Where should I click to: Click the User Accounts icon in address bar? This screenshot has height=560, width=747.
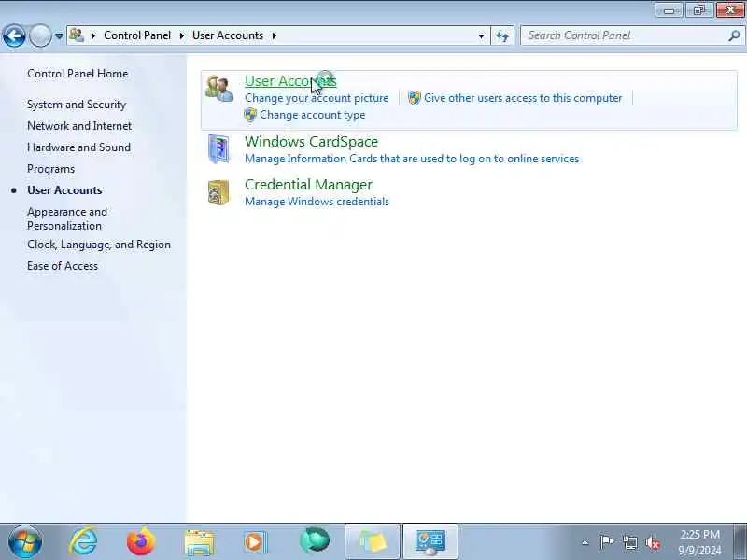click(77, 35)
